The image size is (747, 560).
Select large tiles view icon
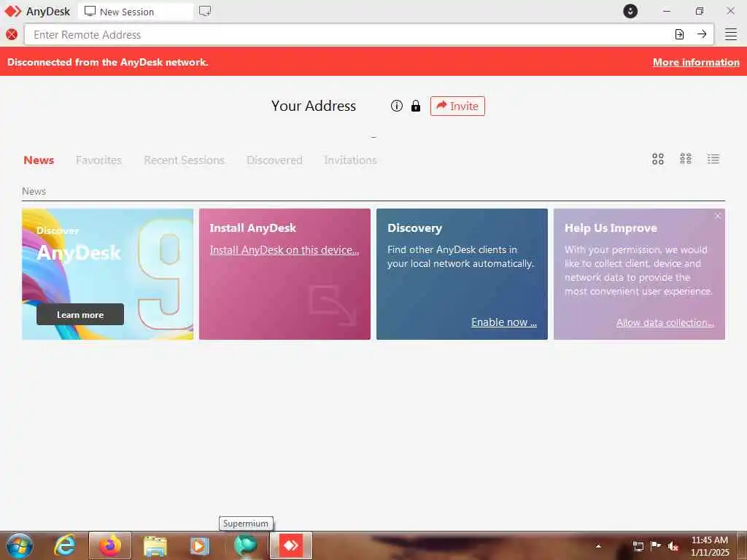click(x=658, y=158)
